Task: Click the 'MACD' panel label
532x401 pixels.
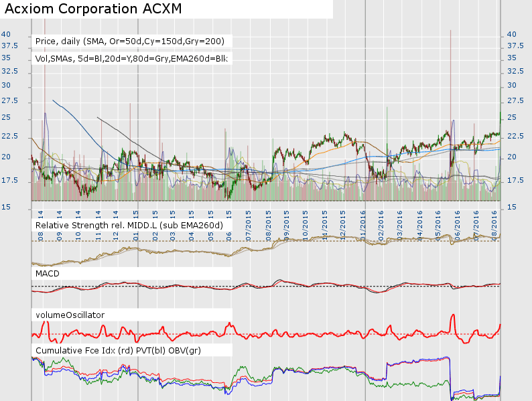Action: [x=47, y=274]
